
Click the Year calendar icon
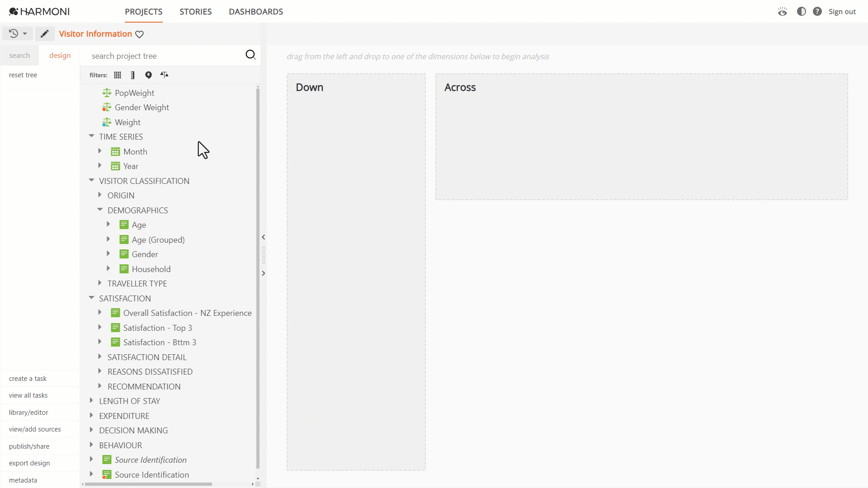(x=115, y=166)
